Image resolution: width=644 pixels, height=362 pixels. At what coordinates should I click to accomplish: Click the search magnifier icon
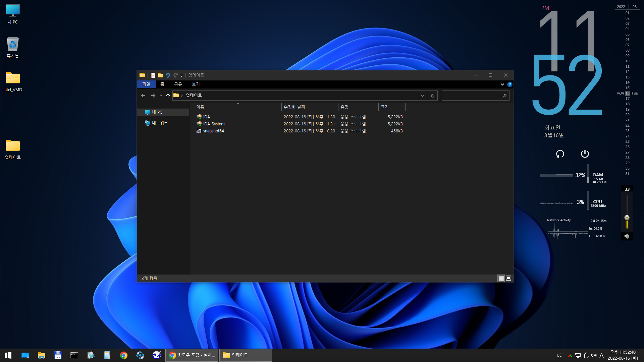tap(504, 96)
